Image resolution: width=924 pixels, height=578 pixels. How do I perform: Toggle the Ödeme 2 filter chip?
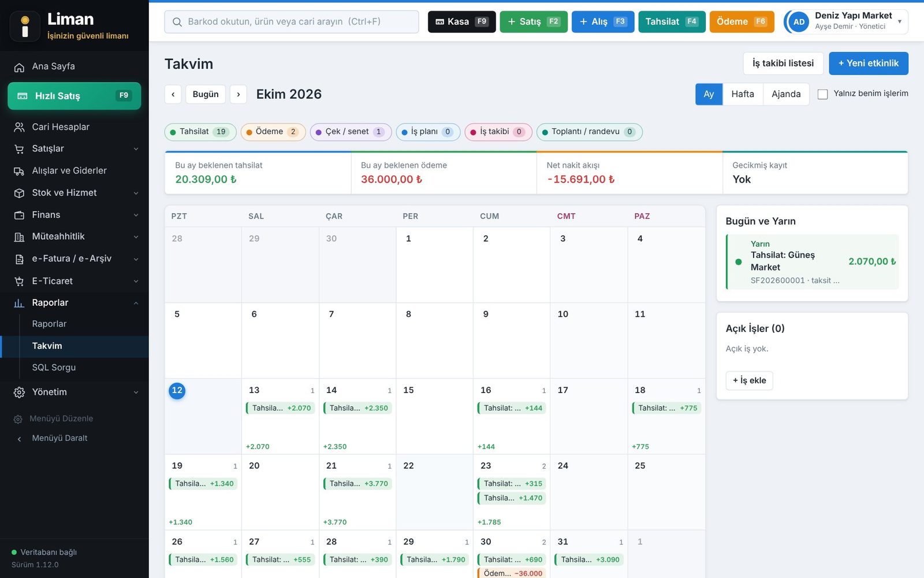click(273, 132)
